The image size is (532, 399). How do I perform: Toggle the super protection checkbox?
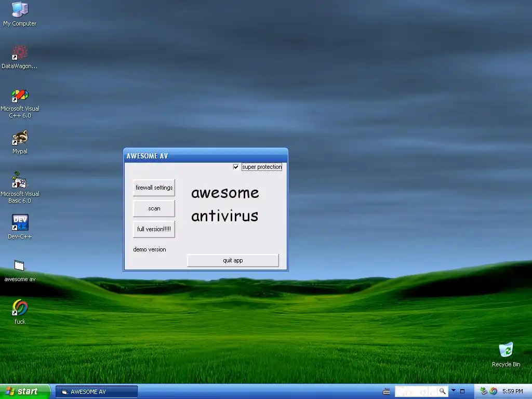[x=236, y=167]
